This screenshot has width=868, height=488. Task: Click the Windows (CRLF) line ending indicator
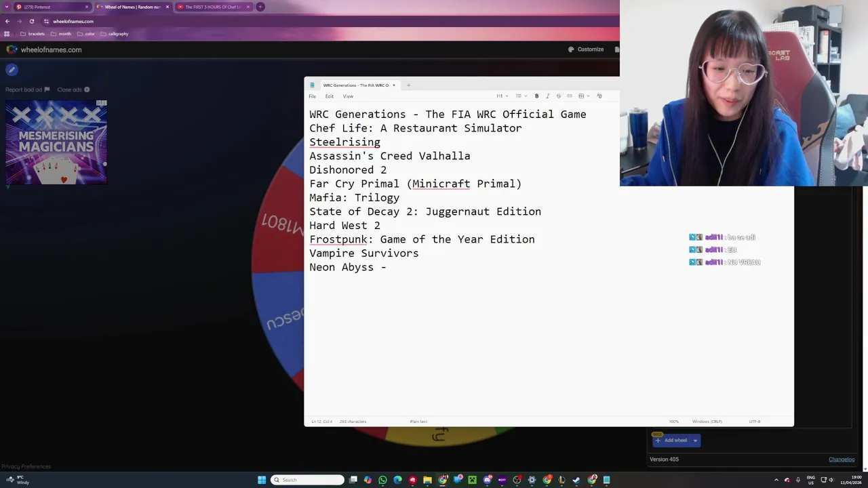(x=707, y=422)
